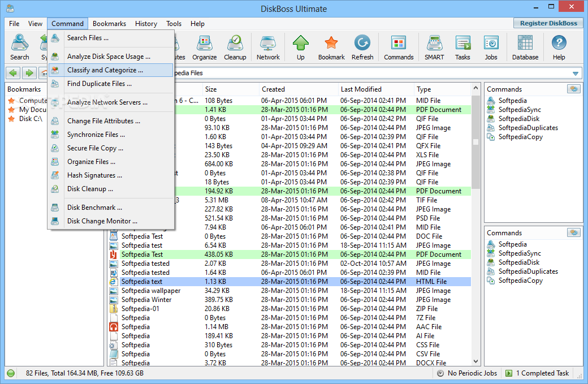Choose Disk Benchmark menu item
588x384 pixels.
click(111, 208)
